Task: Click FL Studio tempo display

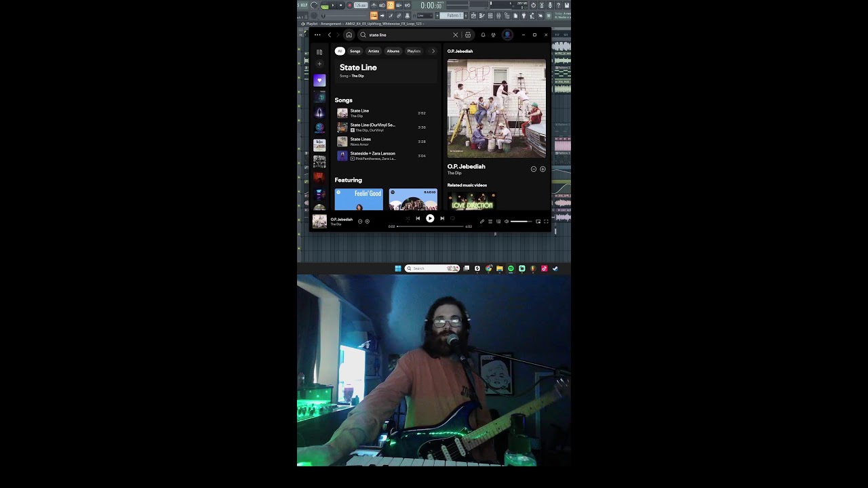Action: point(361,5)
